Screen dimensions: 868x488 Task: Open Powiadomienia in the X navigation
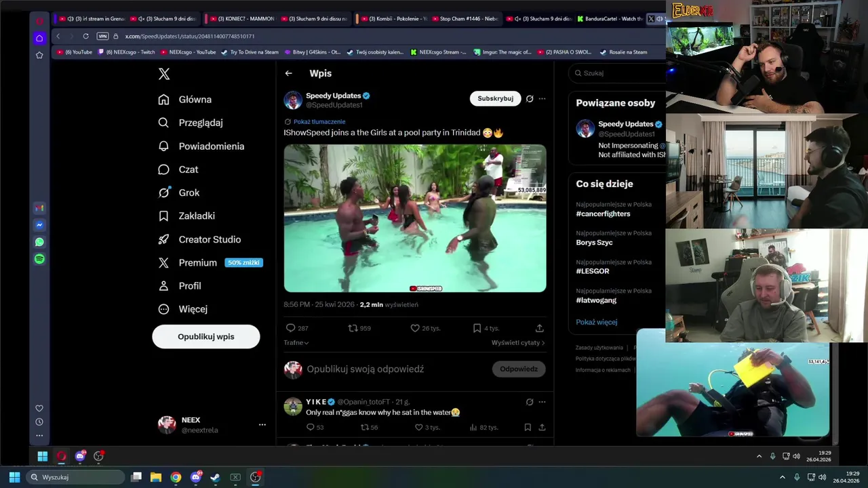click(201, 146)
